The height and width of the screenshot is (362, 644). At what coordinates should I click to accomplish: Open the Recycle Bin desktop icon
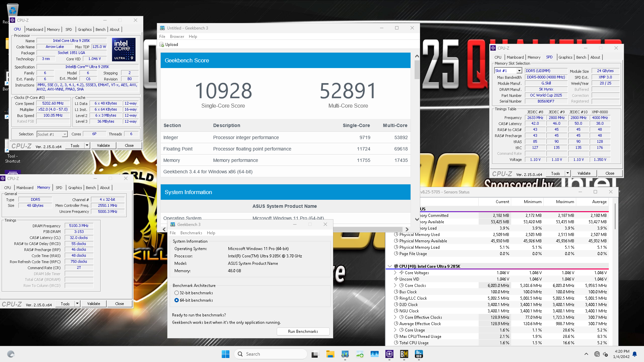click(x=12, y=10)
